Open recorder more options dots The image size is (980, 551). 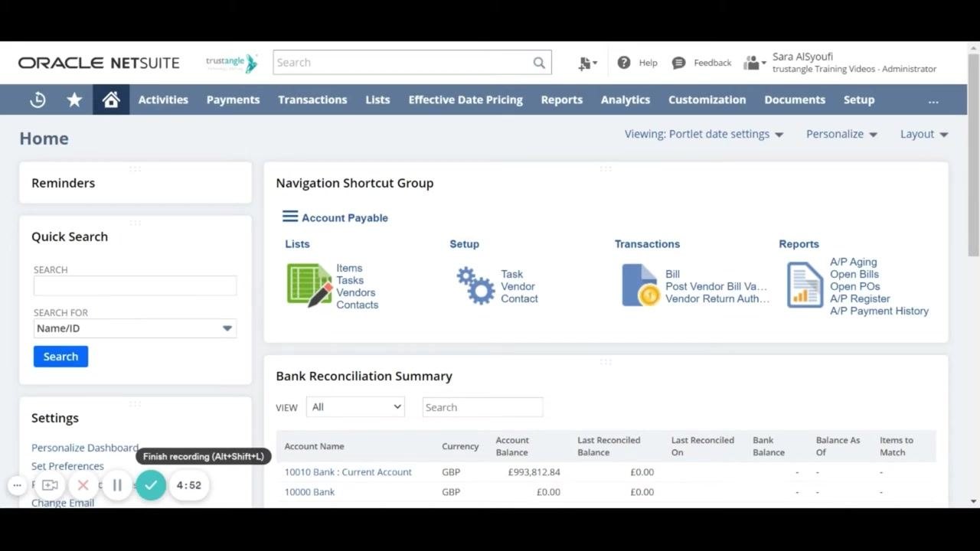17,485
